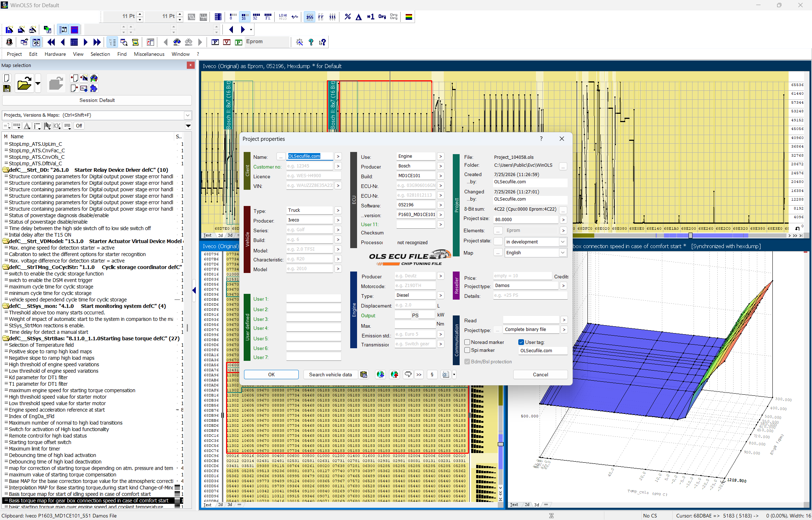
Task: Select the 32-bit data width icon
Action: click(256, 17)
